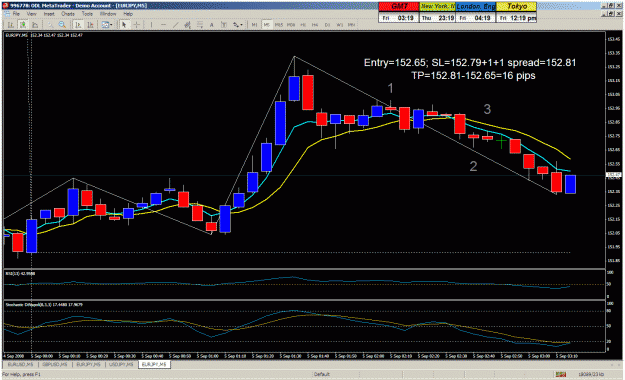This screenshot has width=625, height=380.
Task: Toggle chart auto scroll
Action: pyautogui.click(x=79, y=25)
